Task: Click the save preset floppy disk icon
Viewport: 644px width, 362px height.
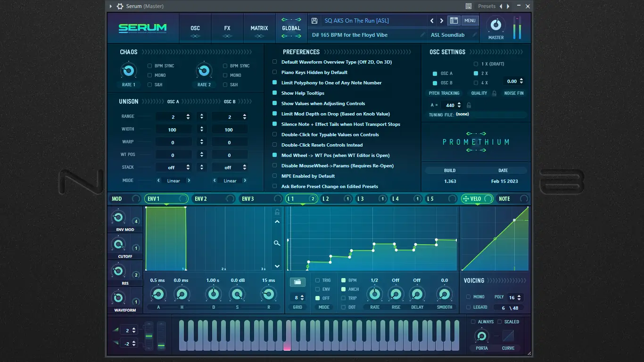Action: [x=314, y=21]
